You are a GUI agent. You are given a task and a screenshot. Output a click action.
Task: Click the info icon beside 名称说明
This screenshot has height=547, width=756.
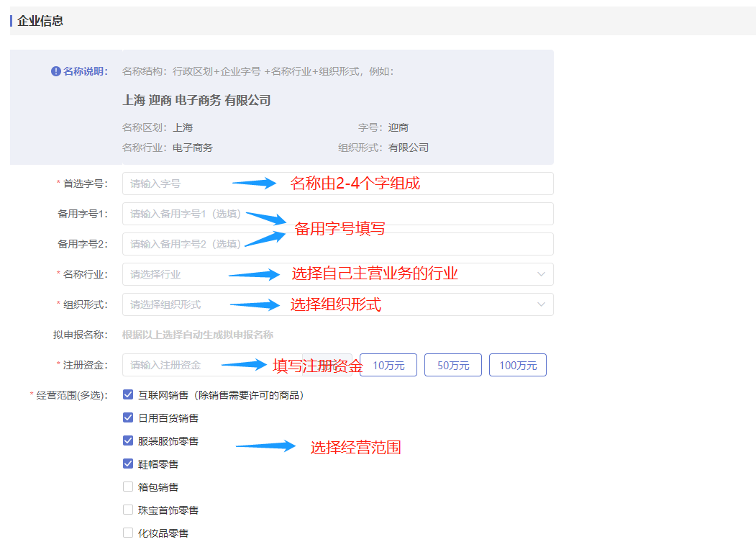pos(56,71)
